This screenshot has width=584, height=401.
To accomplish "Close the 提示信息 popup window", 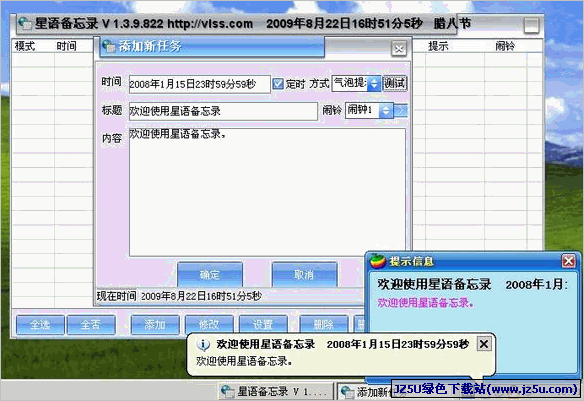I will tap(568, 261).
